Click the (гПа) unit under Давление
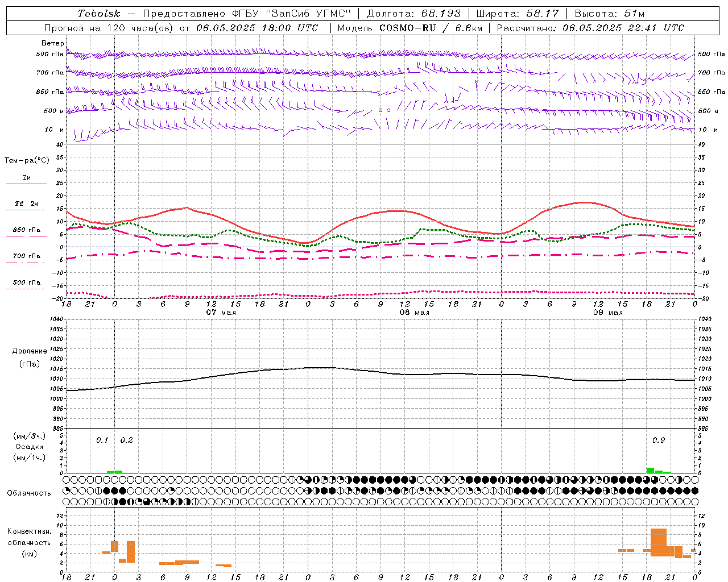Screen dimensions: 728x582 tap(30, 364)
